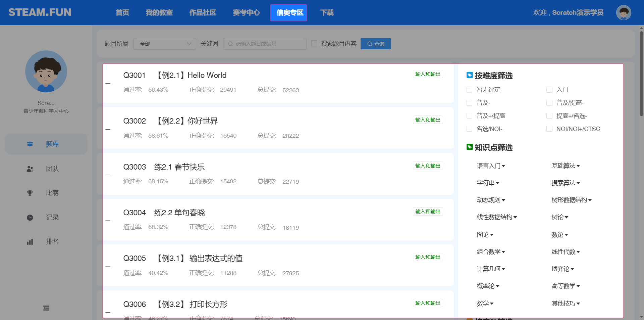Collapse the sidebar with the hamburger icon
Image resolution: width=644 pixels, height=320 pixels.
46,308
